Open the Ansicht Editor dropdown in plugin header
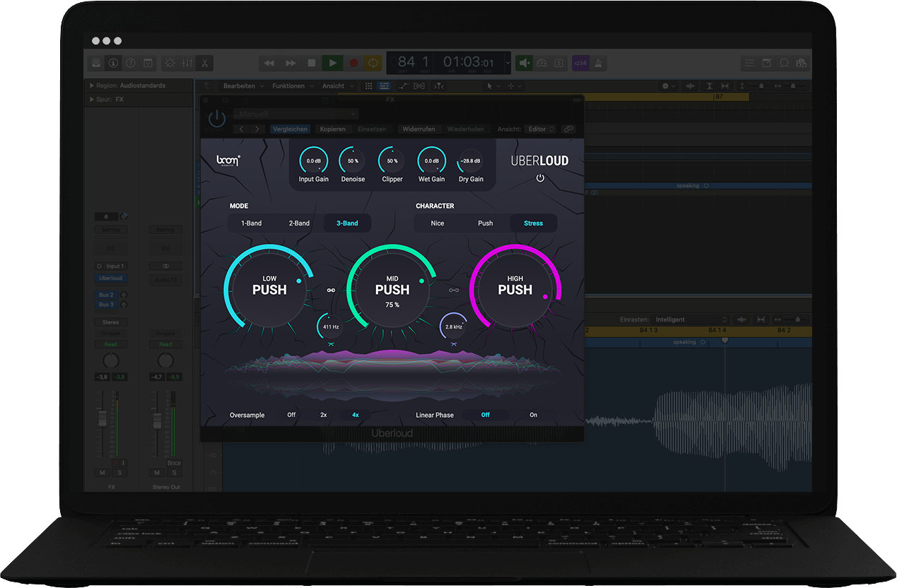 click(x=541, y=129)
